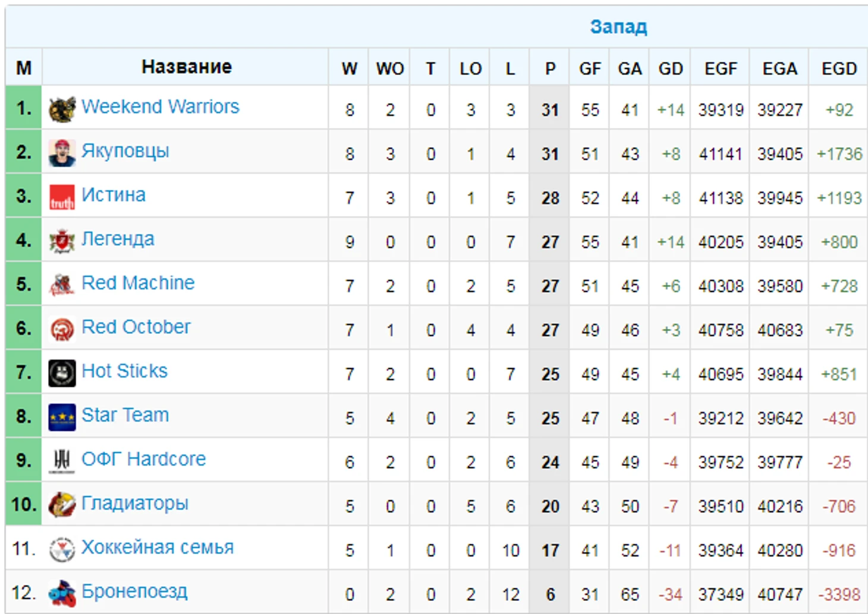
Task: Click the Название column header
Action: [x=186, y=67]
